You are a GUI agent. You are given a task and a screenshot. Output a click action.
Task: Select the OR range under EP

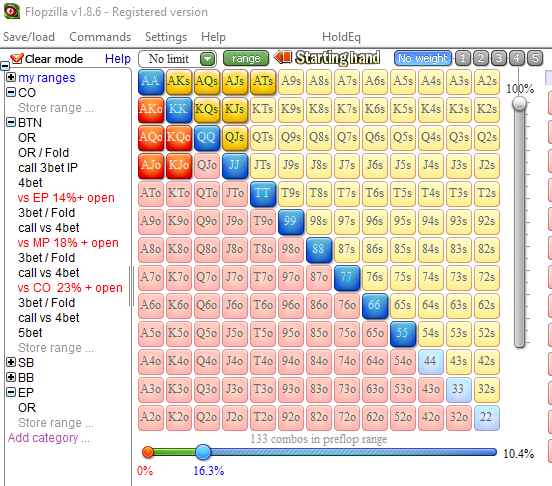pyautogui.click(x=27, y=408)
